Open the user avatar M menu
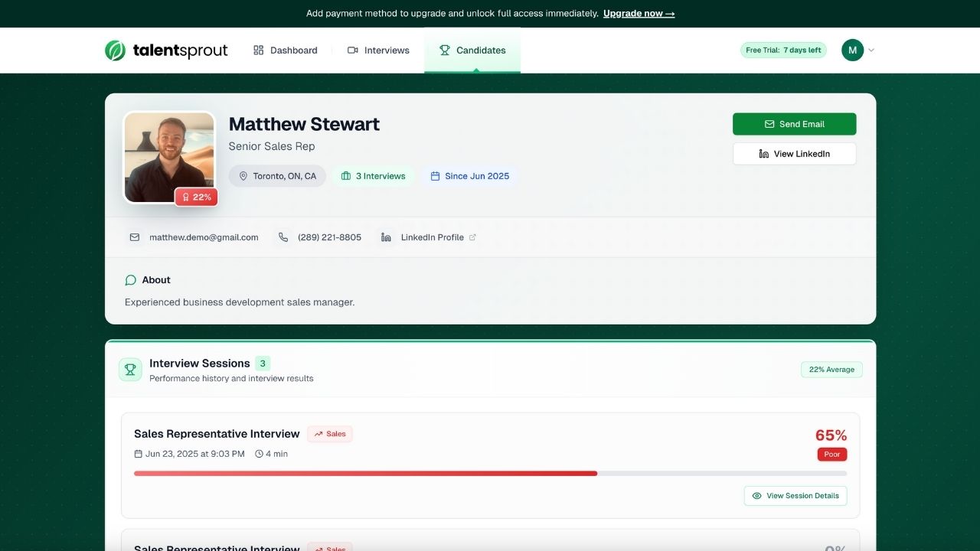The width and height of the screenshot is (980, 551). tap(852, 51)
